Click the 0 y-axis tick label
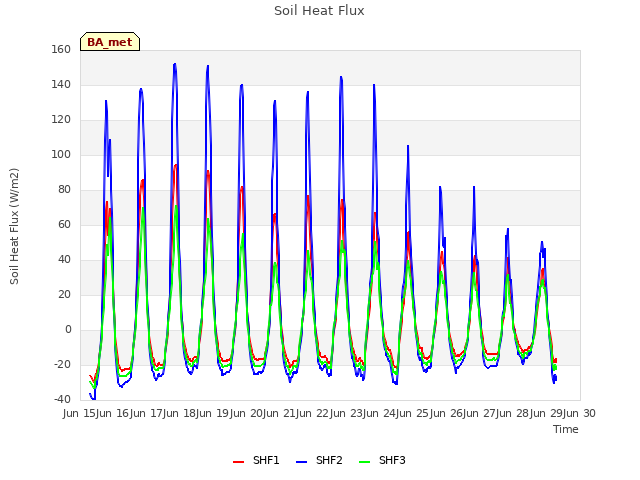640x480 pixels. (x=68, y=329)
